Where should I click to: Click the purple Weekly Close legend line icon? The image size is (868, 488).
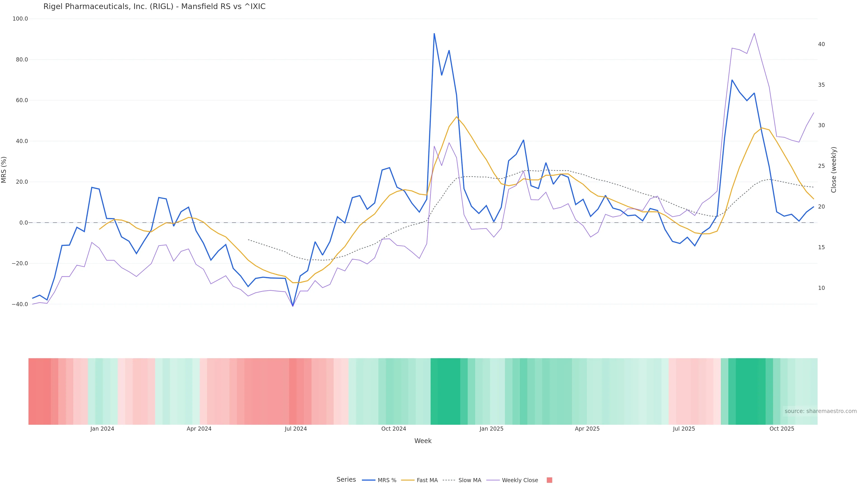(x=493, y=480)
